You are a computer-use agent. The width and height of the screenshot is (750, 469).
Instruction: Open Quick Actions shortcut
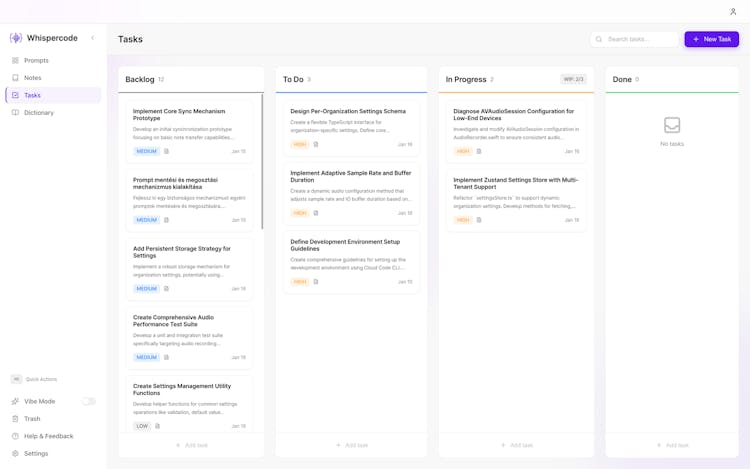pyautogui.click(x=40, y=379)
